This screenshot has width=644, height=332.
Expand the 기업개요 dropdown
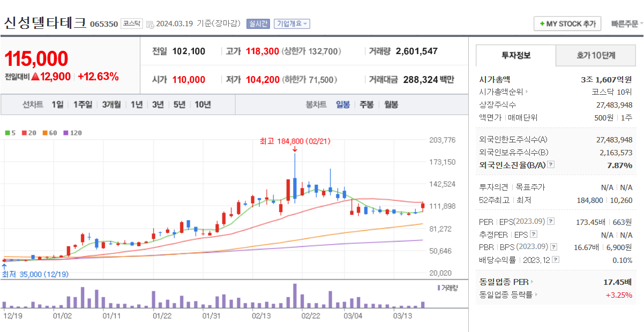point(291,24)
